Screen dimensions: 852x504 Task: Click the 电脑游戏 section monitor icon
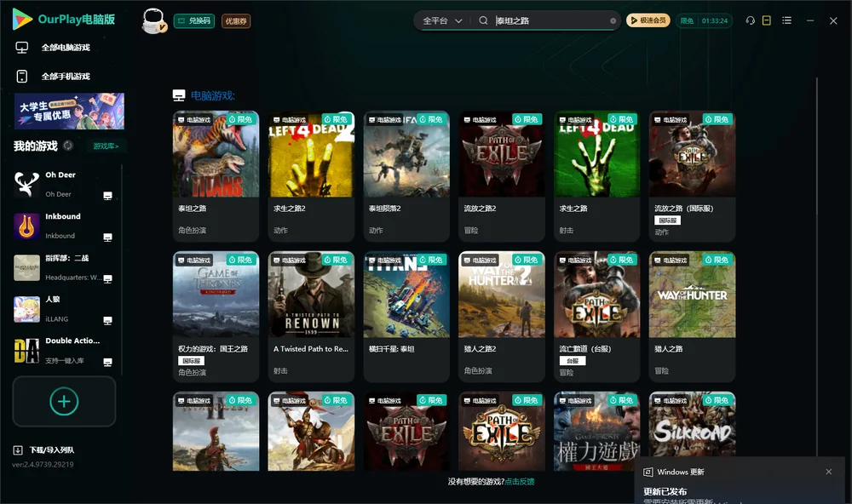179,95
